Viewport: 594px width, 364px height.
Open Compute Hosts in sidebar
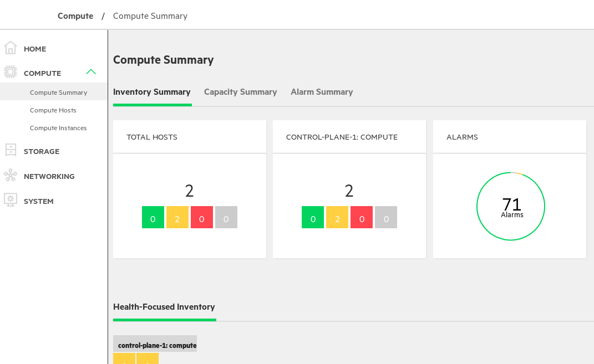click(x=53, y=110)
